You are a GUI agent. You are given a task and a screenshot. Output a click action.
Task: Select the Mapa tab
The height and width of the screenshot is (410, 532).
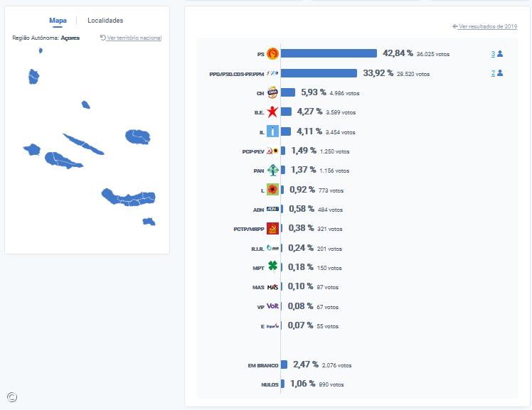coord(58,21)
